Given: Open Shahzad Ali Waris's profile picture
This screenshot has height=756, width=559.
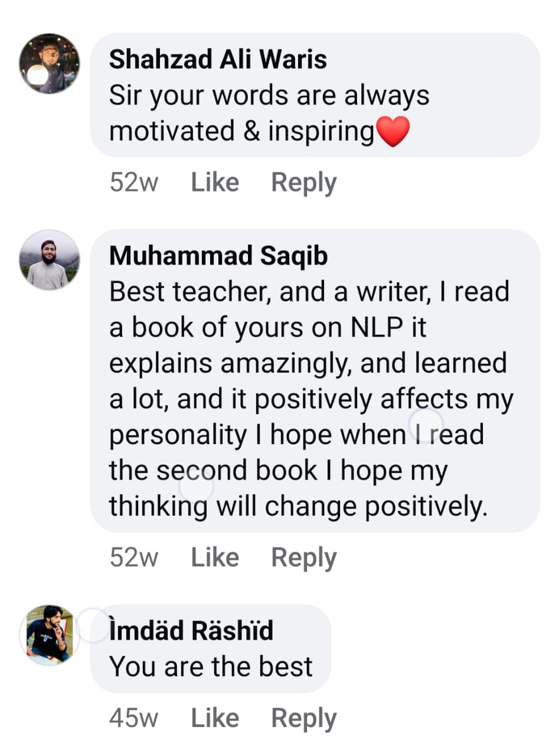Looking at the screenshot, I should tap(50, 63).
